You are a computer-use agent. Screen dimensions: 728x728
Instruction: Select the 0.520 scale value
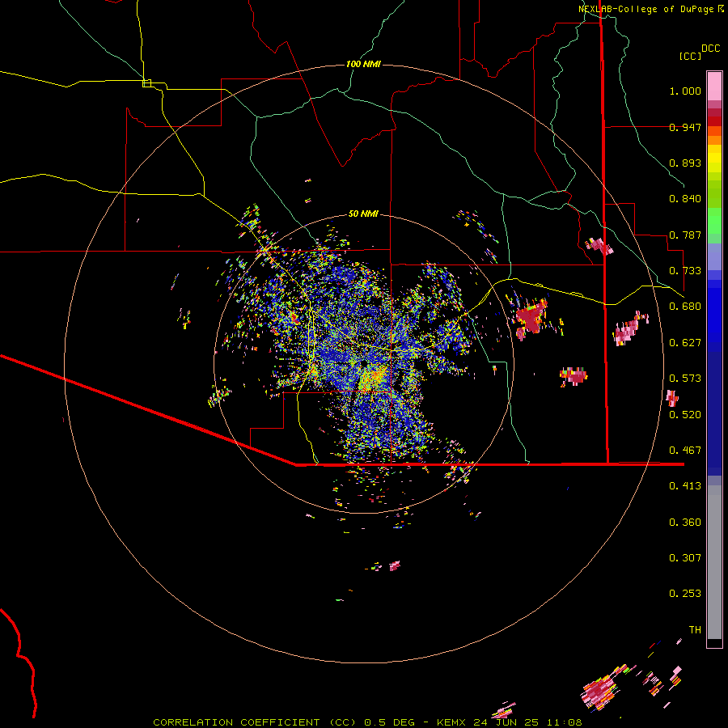click(685, 415)
